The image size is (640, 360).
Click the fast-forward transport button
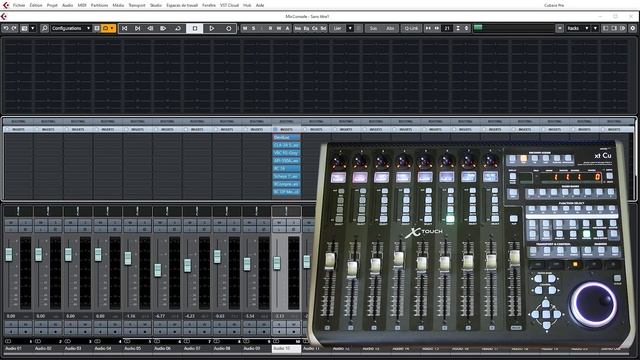(163, 28)
